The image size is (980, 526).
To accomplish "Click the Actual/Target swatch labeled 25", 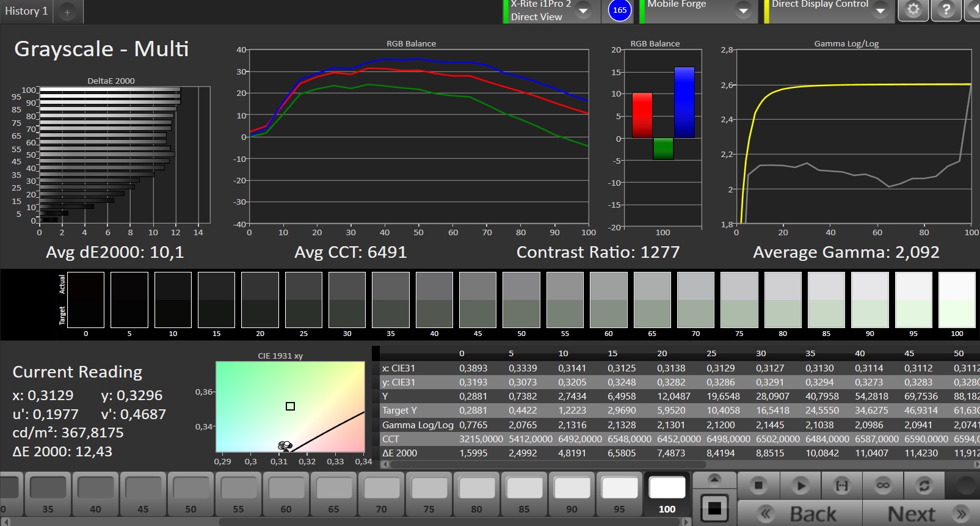I will (303, 300).
